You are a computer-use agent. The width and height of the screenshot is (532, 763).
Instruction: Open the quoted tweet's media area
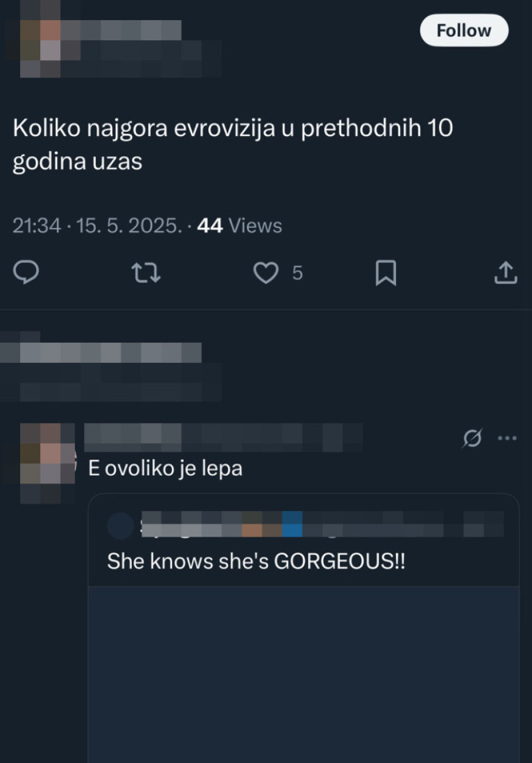pos(303,674)
